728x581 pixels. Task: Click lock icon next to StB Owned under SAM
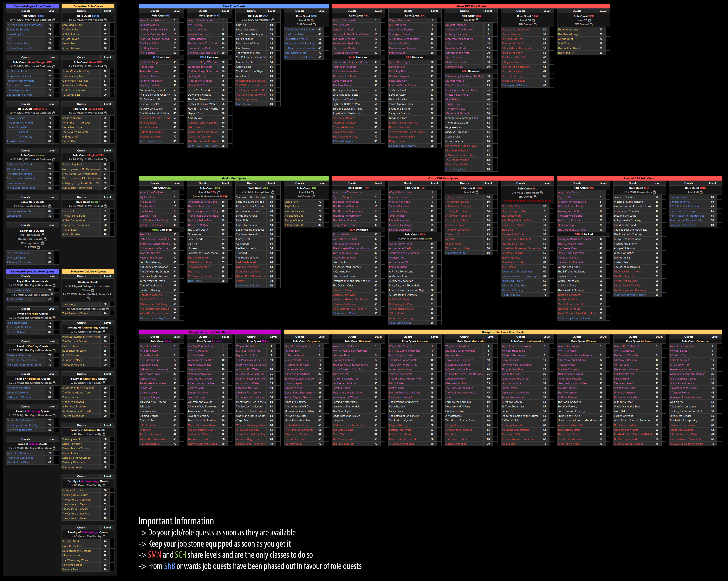pyautogui.click(x=535, y=24)
